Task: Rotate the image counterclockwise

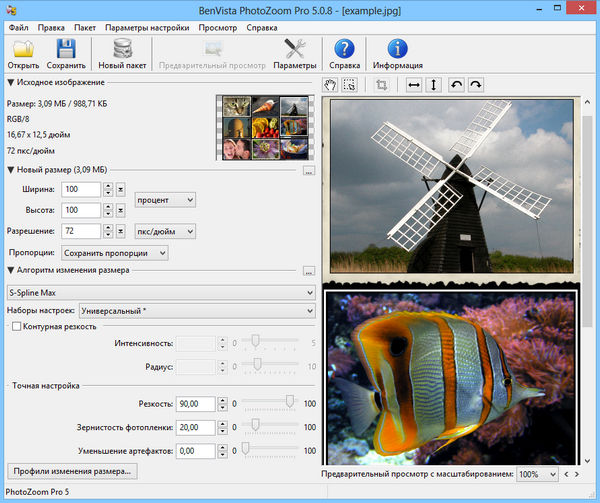Action: tap(456, 85)
